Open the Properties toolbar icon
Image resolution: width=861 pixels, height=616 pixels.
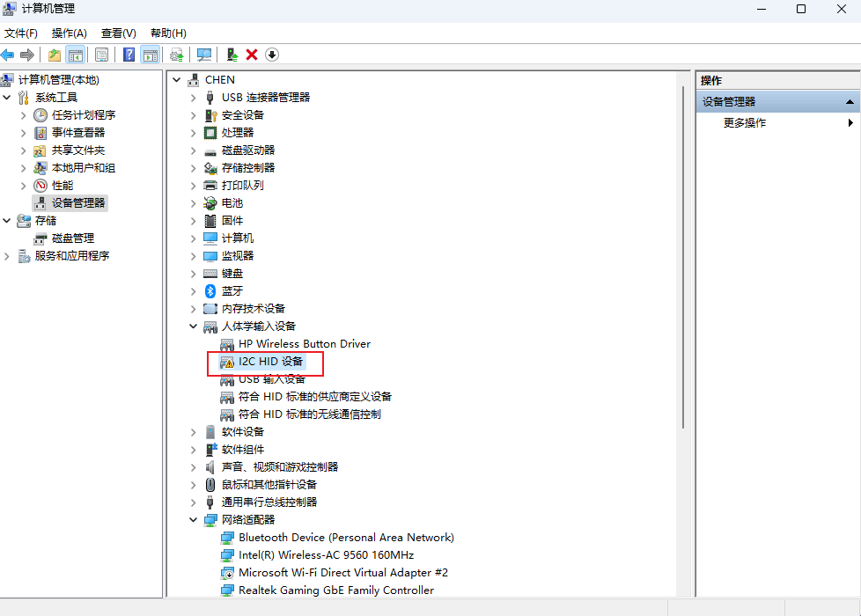pos(101,55)
